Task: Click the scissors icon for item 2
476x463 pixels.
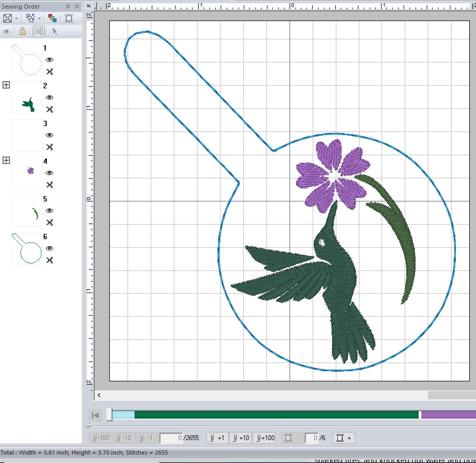Action: (x=50, y=109)
